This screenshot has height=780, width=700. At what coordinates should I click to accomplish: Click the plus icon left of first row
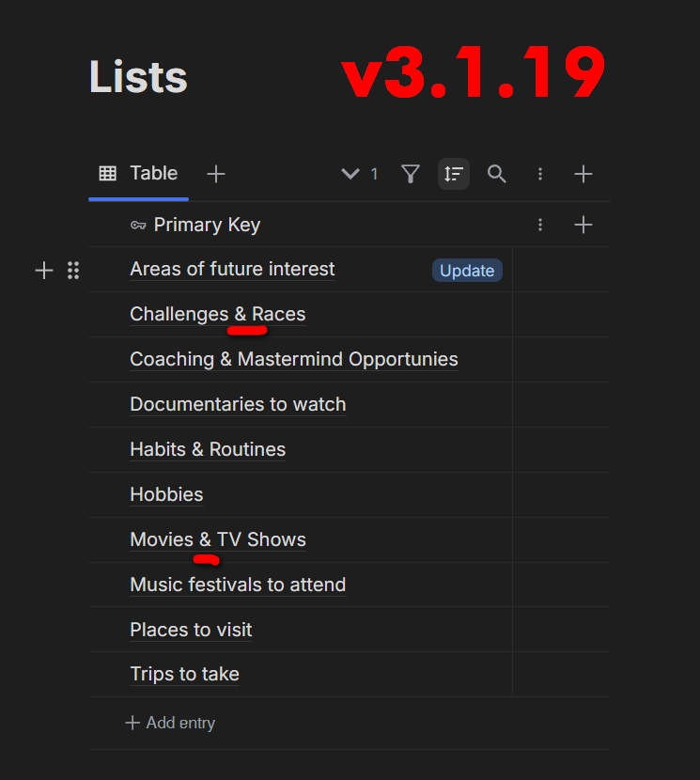pos(44,271)
